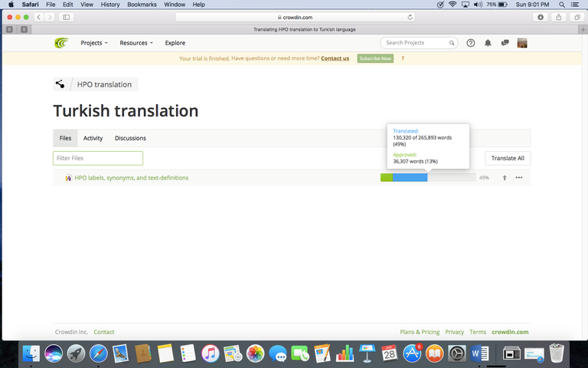Open System Preferences in Dock
The image size is (588, 368).
tap(457, 353)
